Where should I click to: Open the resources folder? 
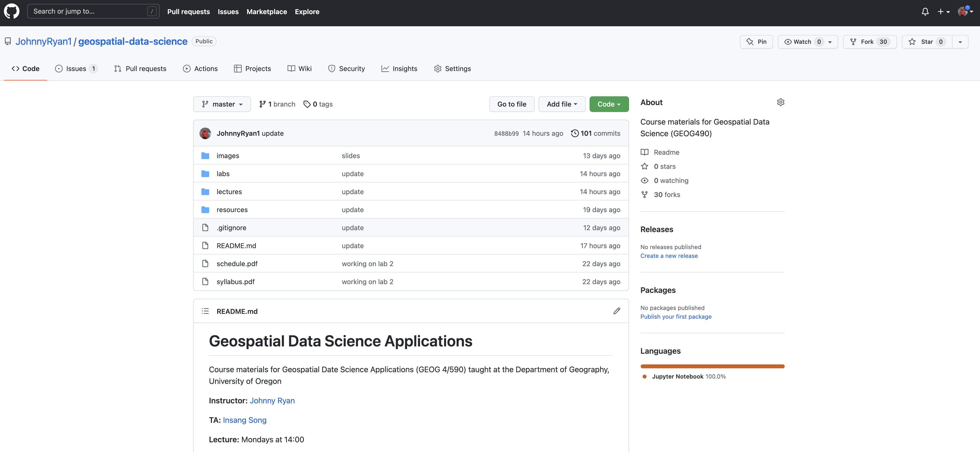[232, 210]
